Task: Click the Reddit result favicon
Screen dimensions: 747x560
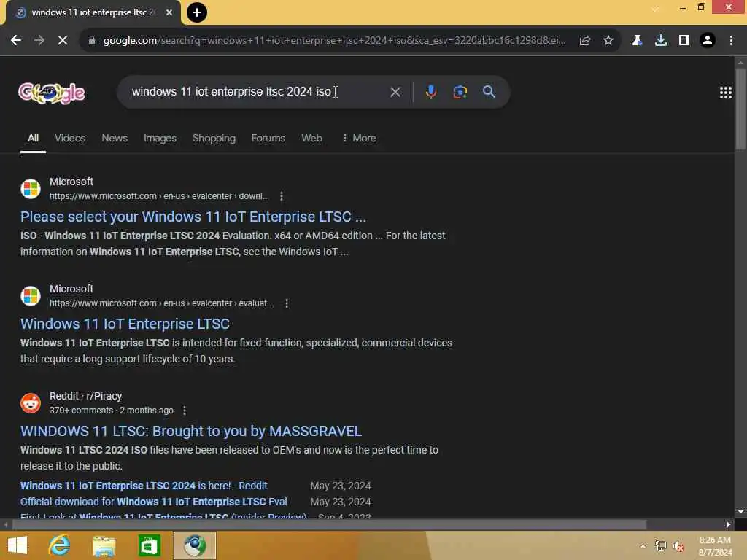Action: tap(31, 402)
